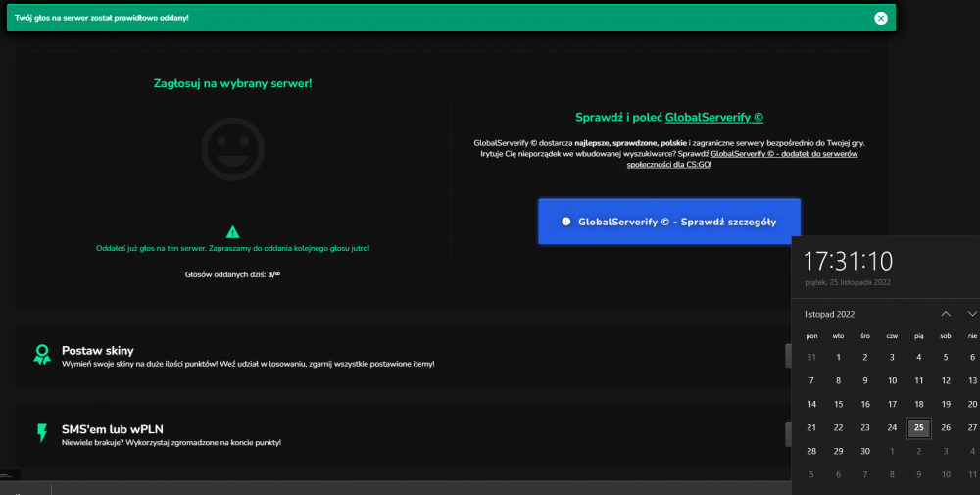980x495 pixels.
Task: Select day 15 in the calendar
Action: click(x=838, y=405)
